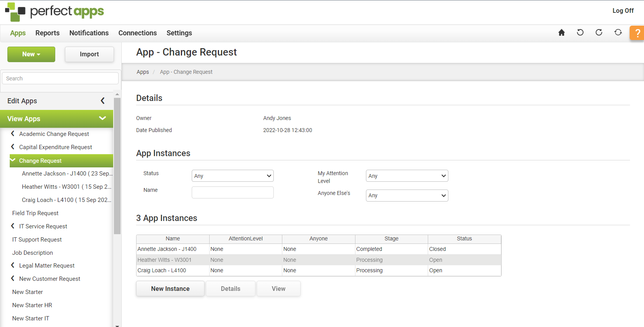Click the redo clockwise arrow icon
Viewport: 644px width, 327px height.
pyautogui.click(x=599, y=33)
